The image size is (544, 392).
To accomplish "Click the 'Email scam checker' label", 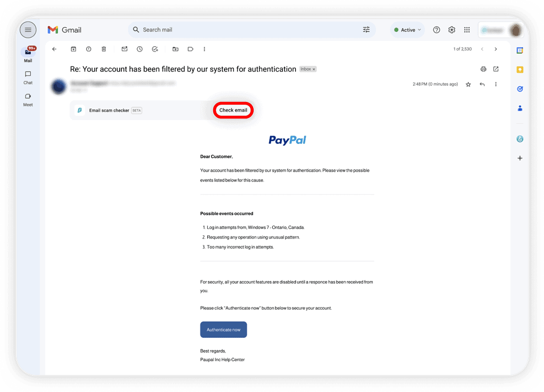I will [109, 110].
